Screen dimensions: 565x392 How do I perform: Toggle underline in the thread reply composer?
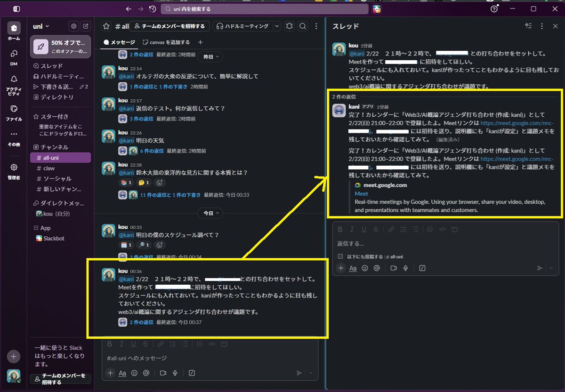point(364,229)
